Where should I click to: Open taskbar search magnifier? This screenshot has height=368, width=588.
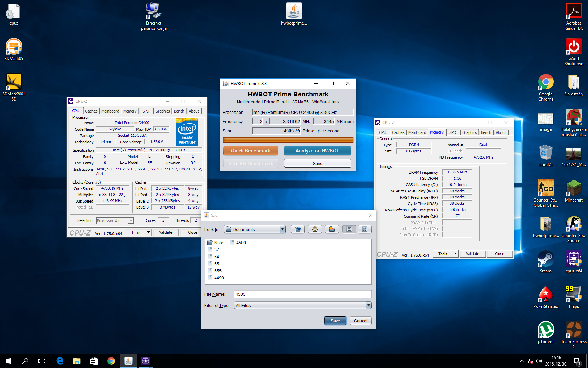(x=25, y=361)
